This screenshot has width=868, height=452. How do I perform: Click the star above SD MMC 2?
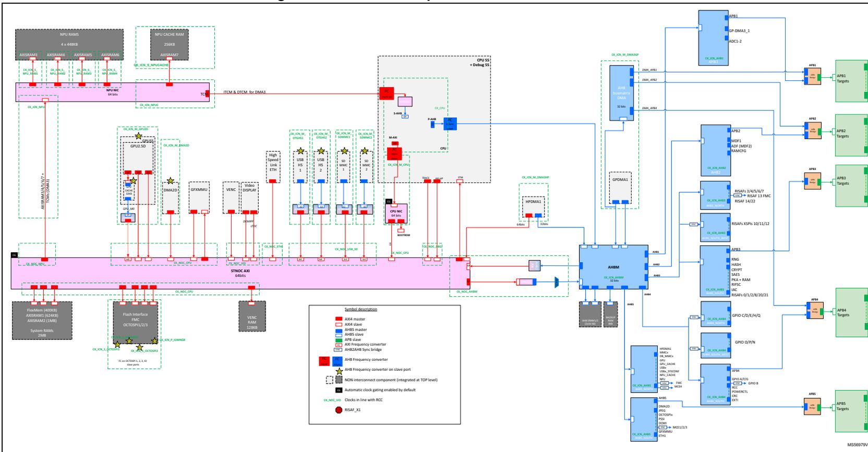tap(366, 151)
